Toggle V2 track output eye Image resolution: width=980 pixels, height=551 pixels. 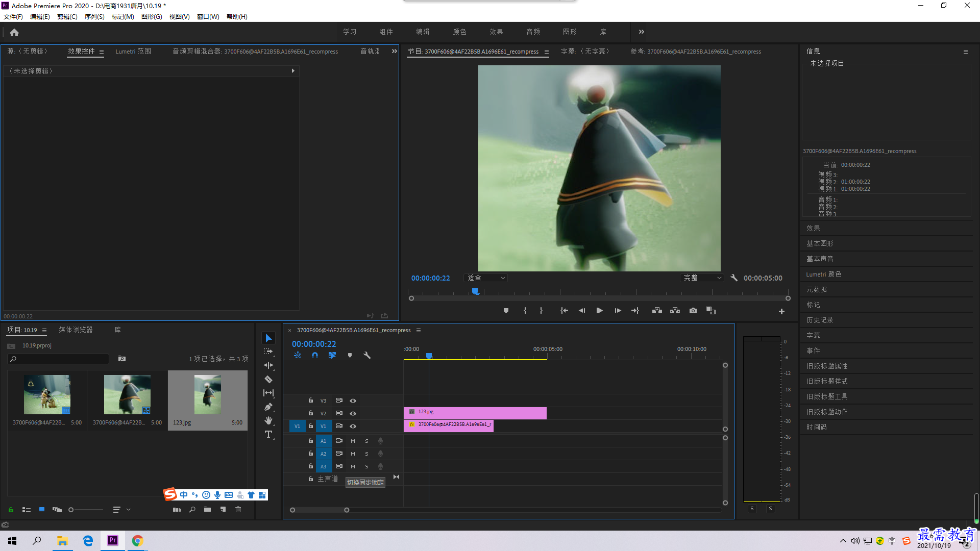(353, 414)
